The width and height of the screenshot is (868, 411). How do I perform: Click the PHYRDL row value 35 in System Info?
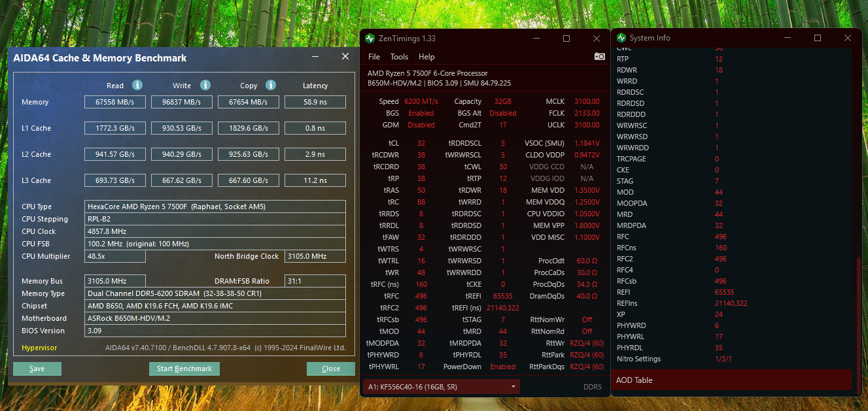pos(719,348)
